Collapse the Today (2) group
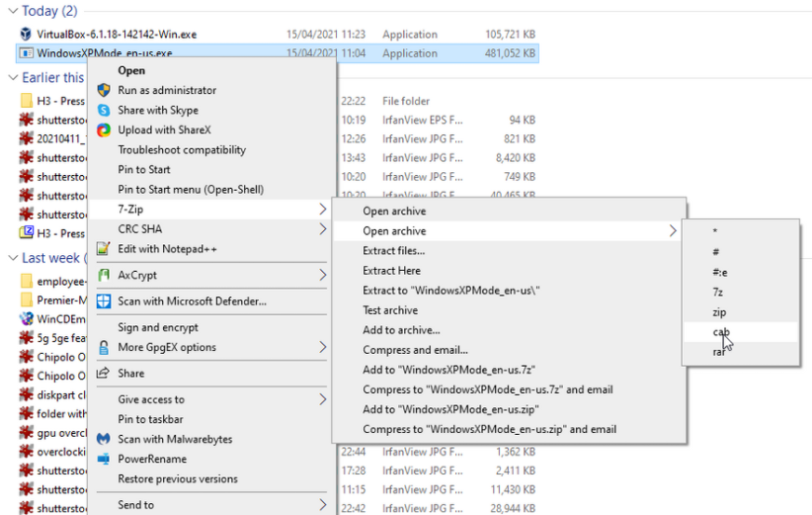 (13, 11)
